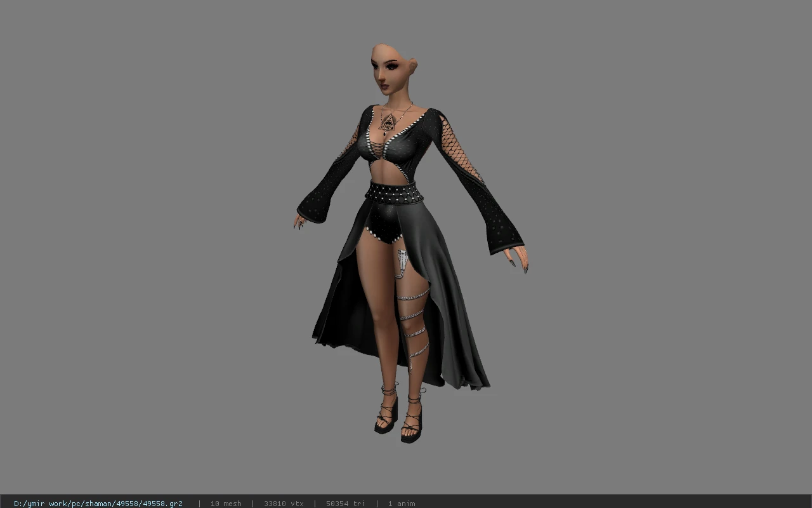The height and width of the screenshot is (508, 812).
Task: Click the 3D character model in viewport
Action: tap(409, 243)
